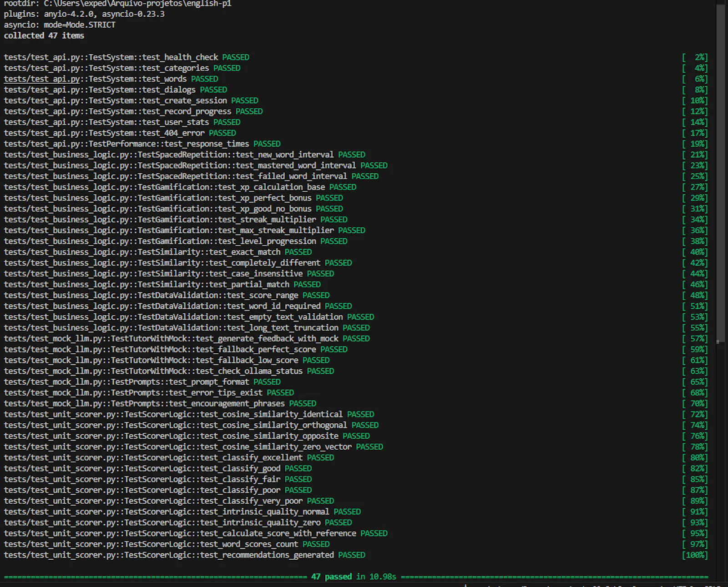The height and width of the screenshot is (587, 728).
Task: Select the test_categories result line
Action: [122, 68]
